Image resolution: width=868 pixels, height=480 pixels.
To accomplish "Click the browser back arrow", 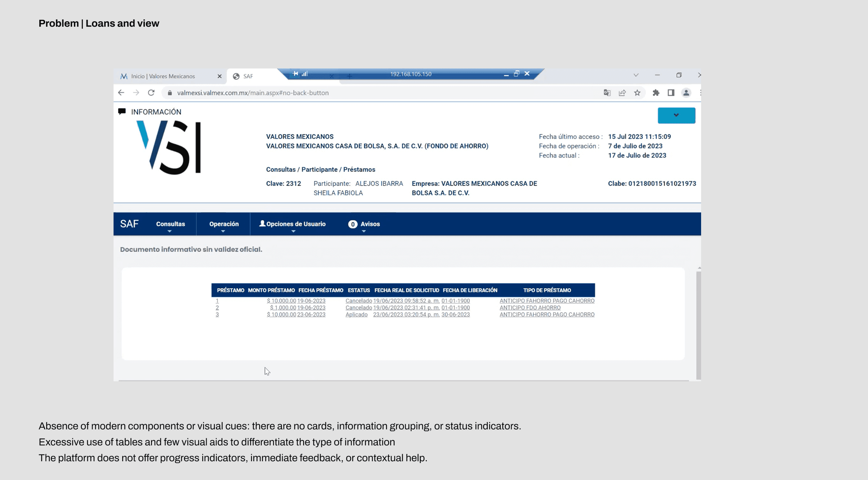I will pos(121,93).
